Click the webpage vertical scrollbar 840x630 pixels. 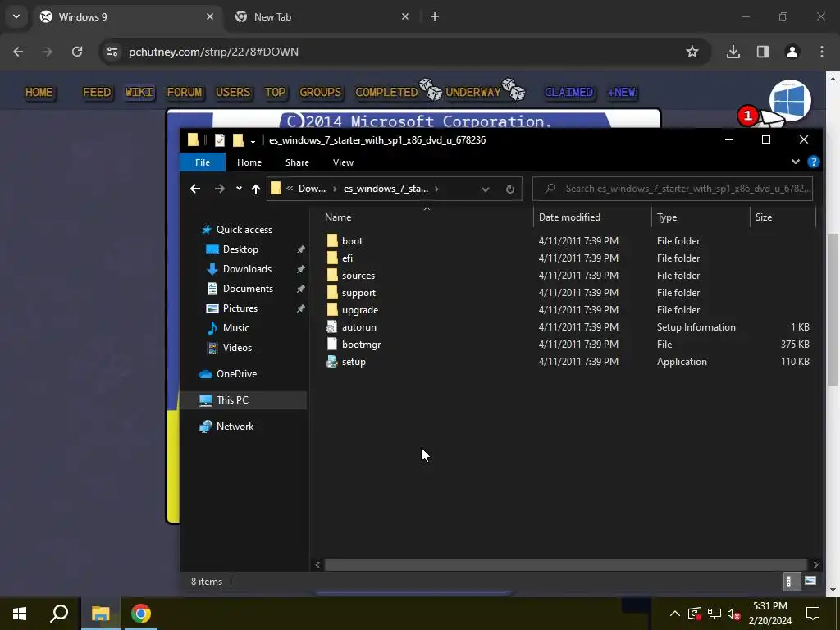pos(833,308)
